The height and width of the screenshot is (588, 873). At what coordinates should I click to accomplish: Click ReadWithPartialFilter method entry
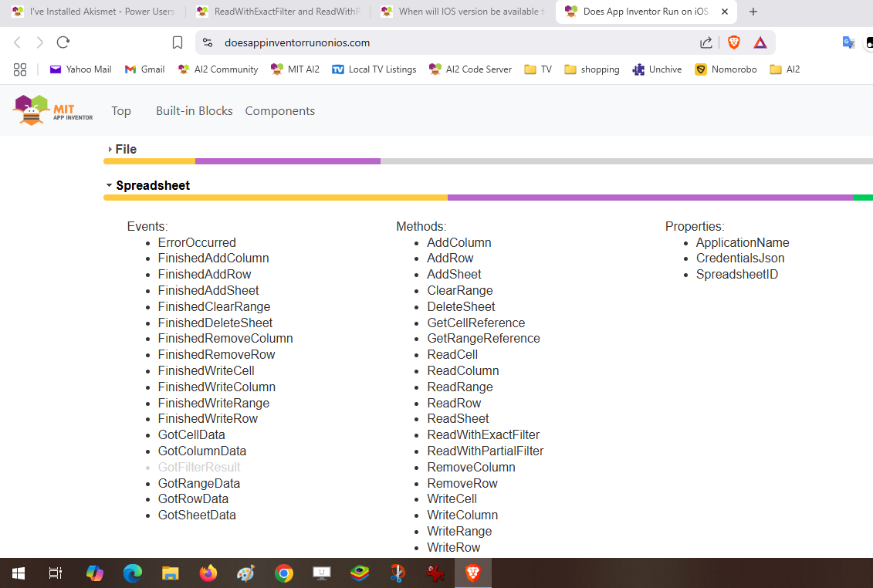pyautogui.click(x=486, y=451)
